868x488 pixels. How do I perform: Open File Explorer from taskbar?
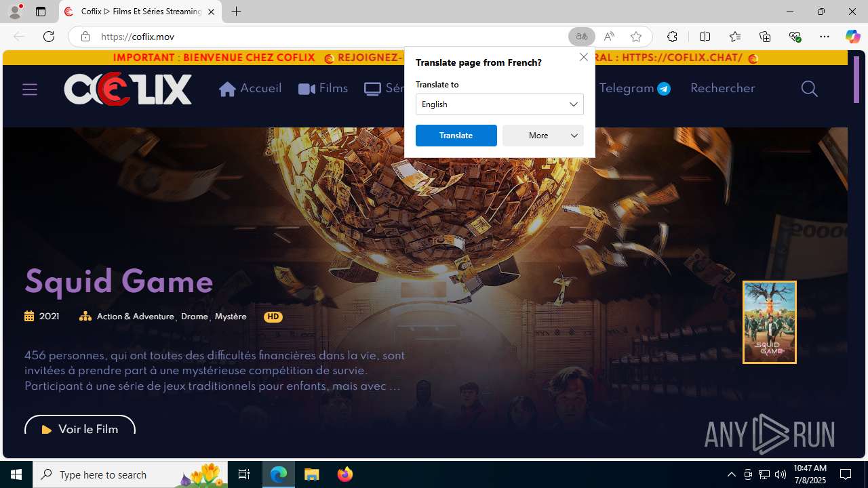[312, 474]
